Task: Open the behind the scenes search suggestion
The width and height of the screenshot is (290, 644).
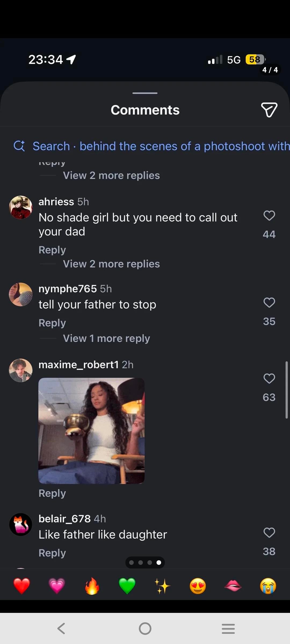Action: pyautogui.click(x=161, y=146)
